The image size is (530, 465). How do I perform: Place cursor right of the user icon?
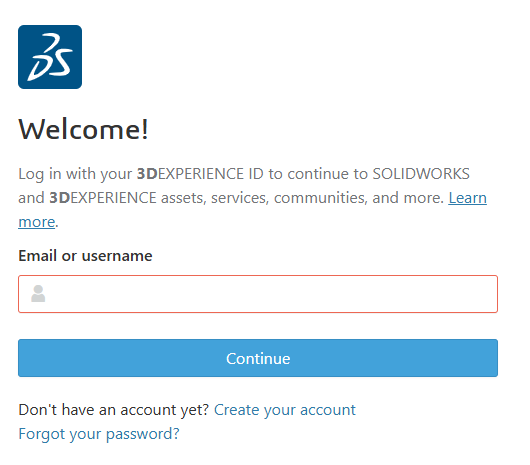tap(270, 294)
